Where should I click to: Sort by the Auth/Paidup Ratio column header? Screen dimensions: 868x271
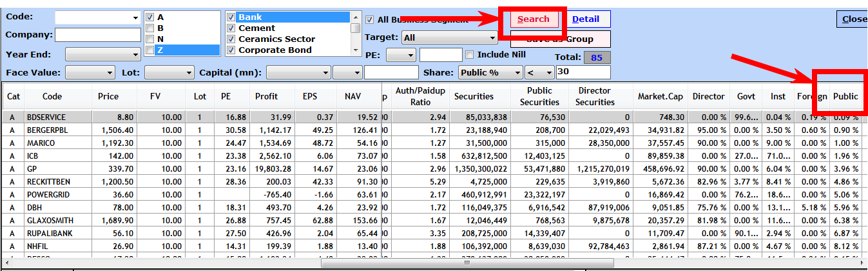420,96
